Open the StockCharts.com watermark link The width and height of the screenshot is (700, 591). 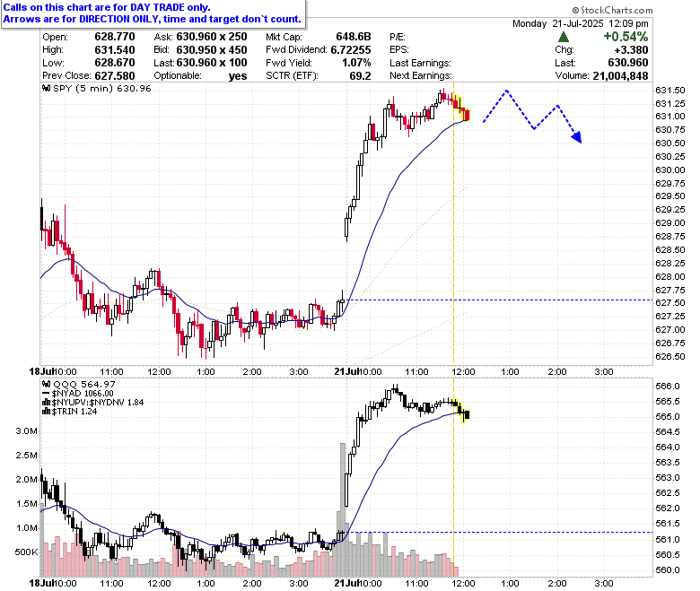click(x=612, y=10)
